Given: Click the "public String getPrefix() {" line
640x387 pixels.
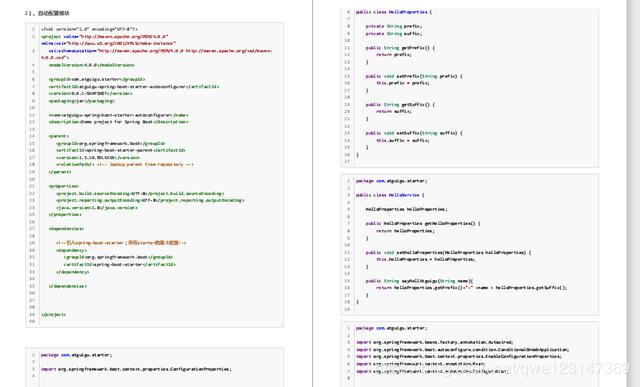Looking at the screenshot, I should tap(400, 48).
